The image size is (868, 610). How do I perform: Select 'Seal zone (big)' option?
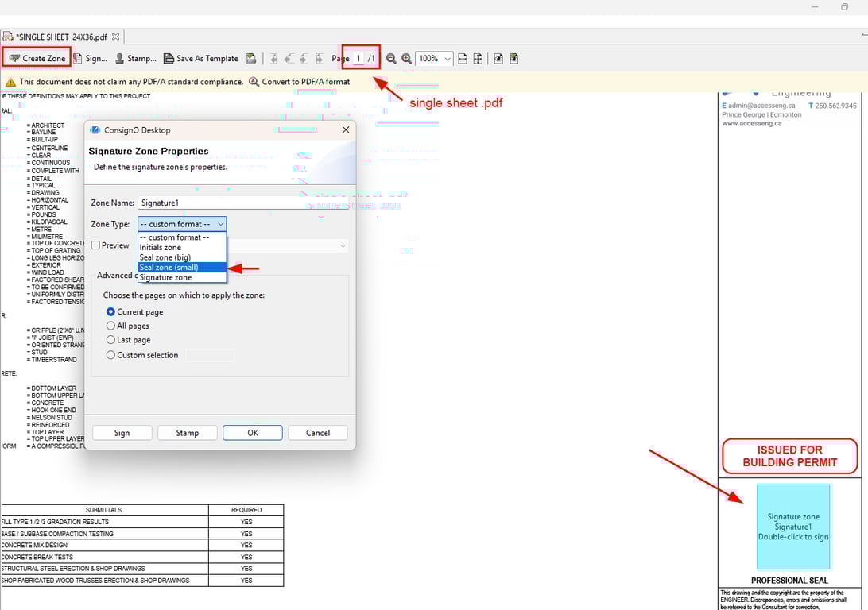click(182, 257)
